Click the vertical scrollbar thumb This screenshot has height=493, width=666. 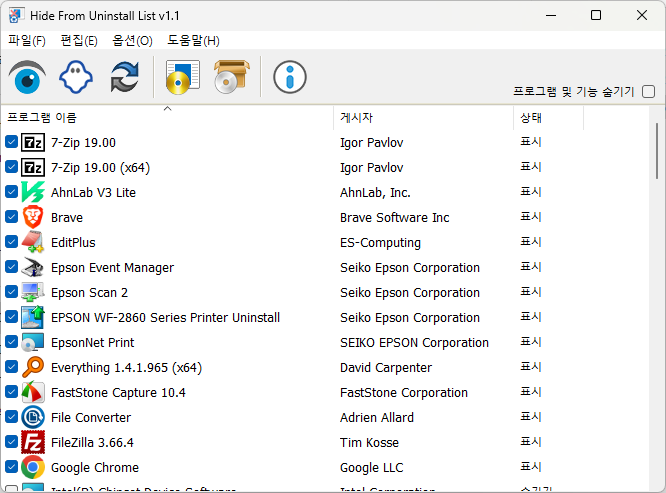657,151
